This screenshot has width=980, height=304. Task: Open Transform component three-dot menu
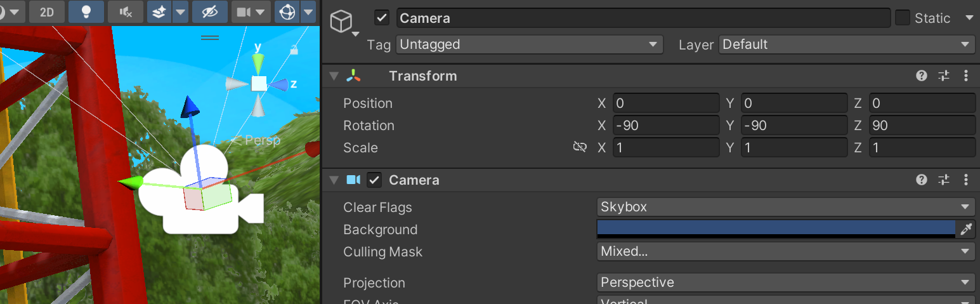pos(966,76)
